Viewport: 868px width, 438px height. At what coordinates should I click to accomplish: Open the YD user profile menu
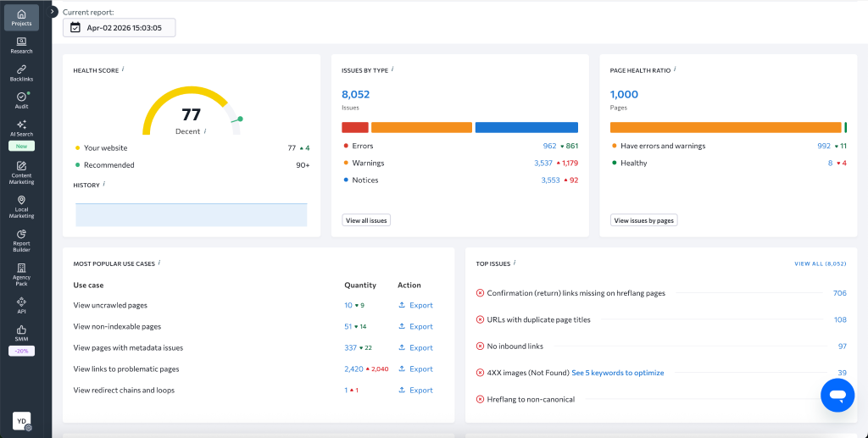point(21,420)
